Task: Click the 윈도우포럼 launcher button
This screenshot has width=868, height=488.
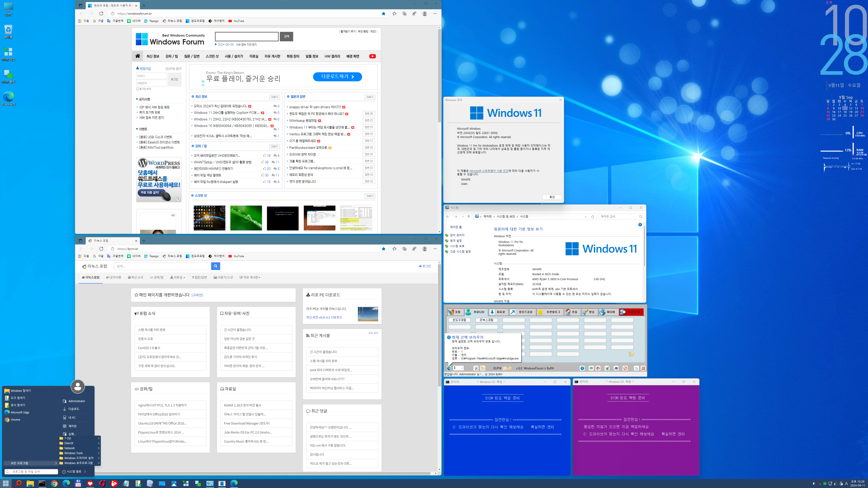Action: point(459,320)
